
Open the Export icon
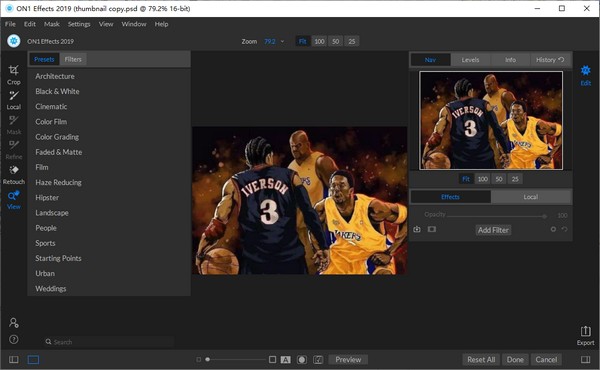coord(585,336)
